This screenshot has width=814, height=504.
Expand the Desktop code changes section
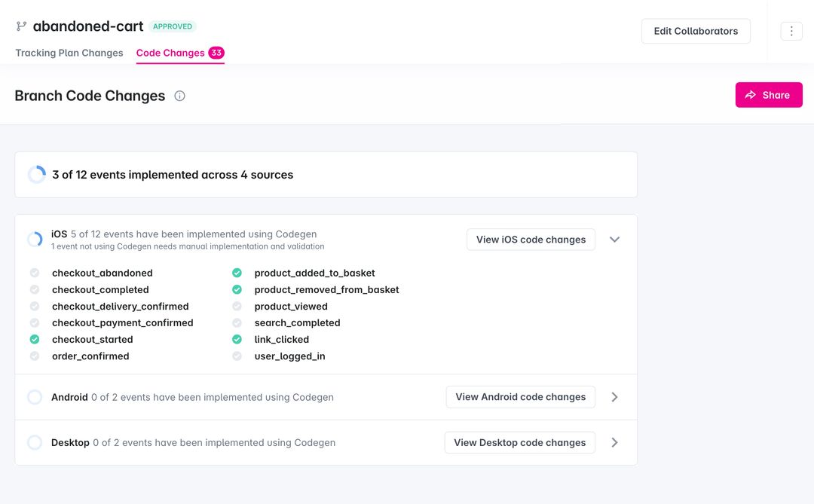coord(614,442)
